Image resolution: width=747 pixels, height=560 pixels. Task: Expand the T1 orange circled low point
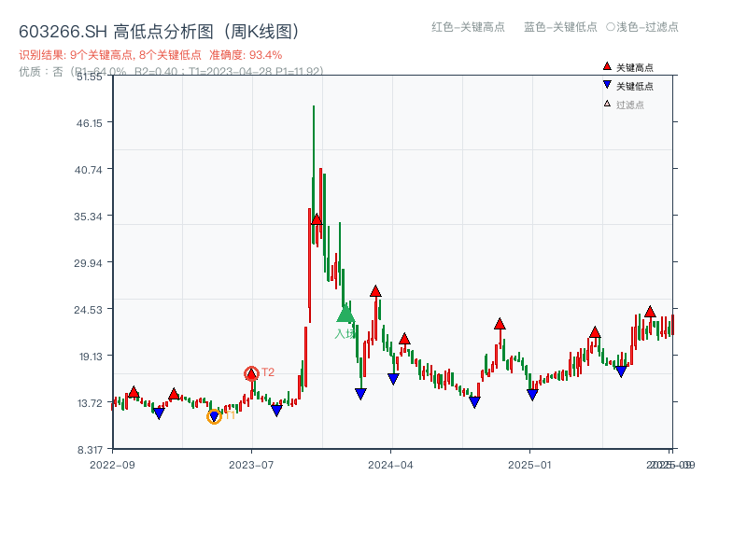pyautogui.click(x=214, y=416)
